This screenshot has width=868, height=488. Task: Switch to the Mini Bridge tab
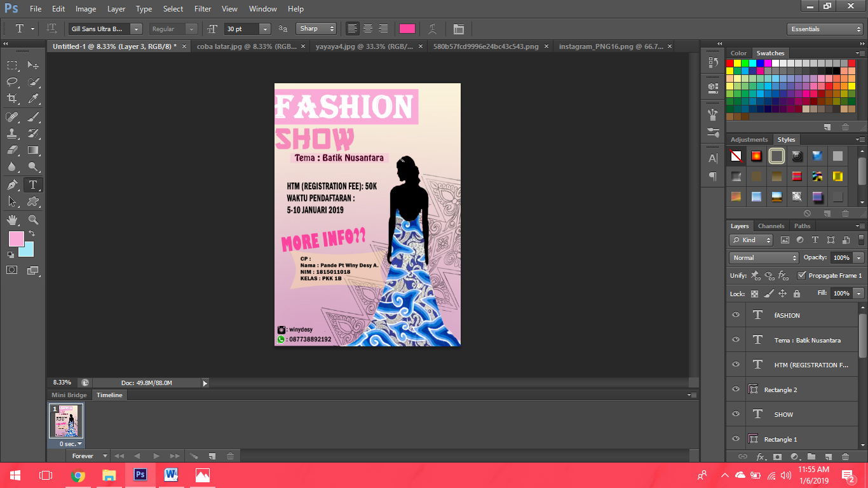click(69, 395)
